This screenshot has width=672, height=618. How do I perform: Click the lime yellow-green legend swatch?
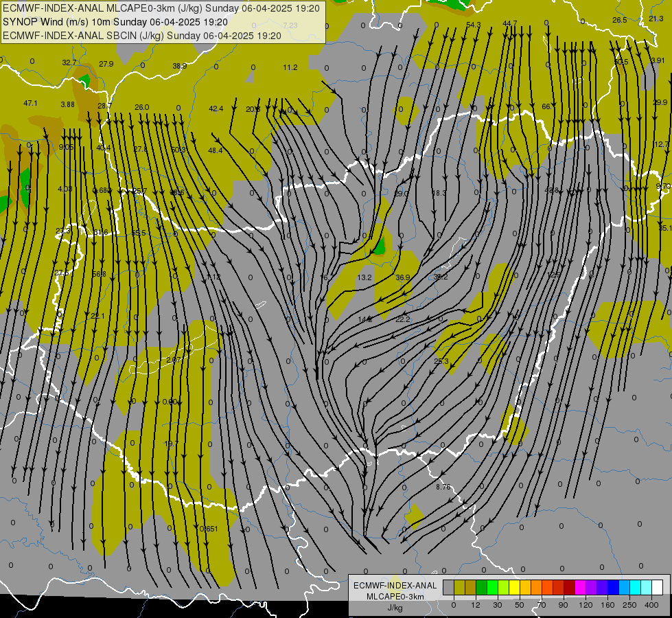(503, 588)
